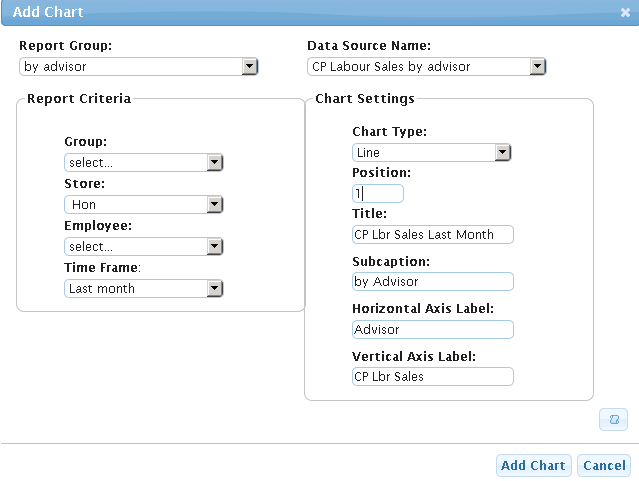Click the Cancel button

[604, 465]
